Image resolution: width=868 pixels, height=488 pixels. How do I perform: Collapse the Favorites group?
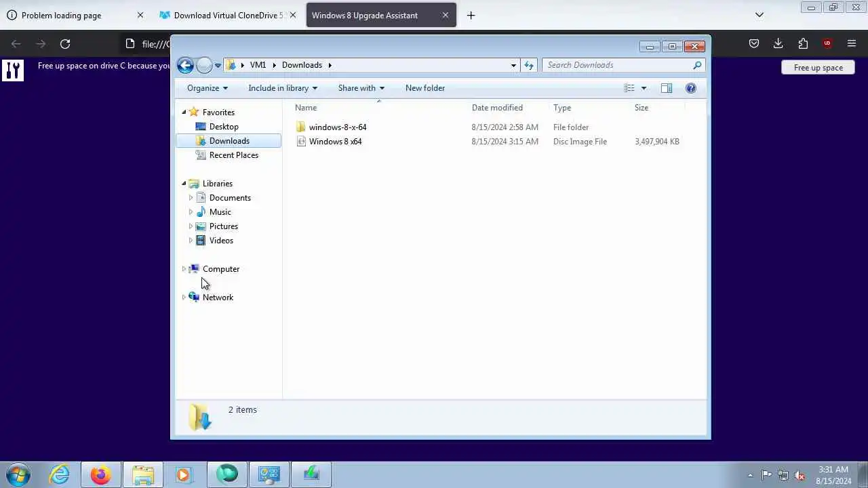(184, 113)
